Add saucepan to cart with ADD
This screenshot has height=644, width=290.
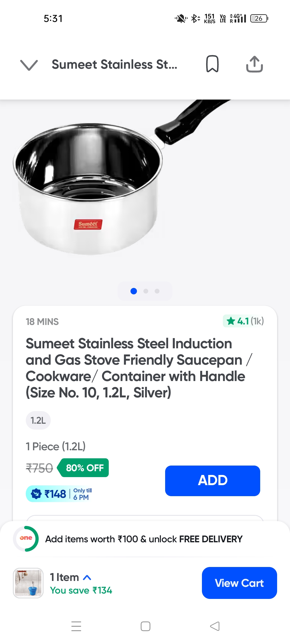coord(212,481)
